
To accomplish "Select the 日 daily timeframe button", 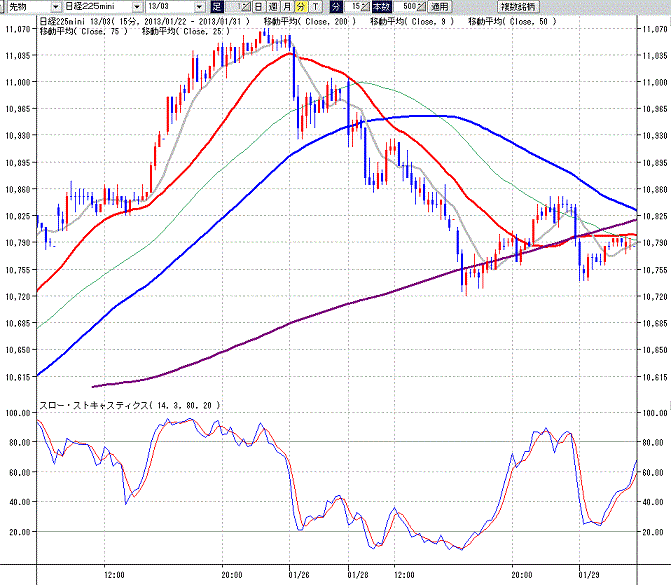I will pos(258,6).
